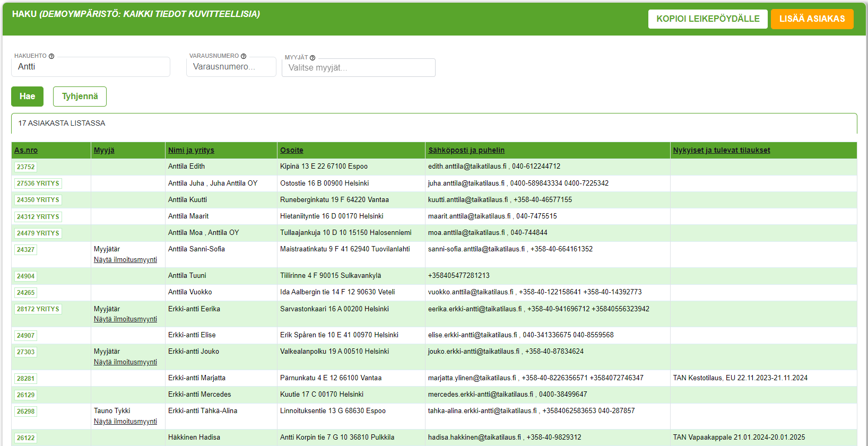Click the Hakuehto help icon
Viewport: 868px width, 446px height.
pos(51,56)
